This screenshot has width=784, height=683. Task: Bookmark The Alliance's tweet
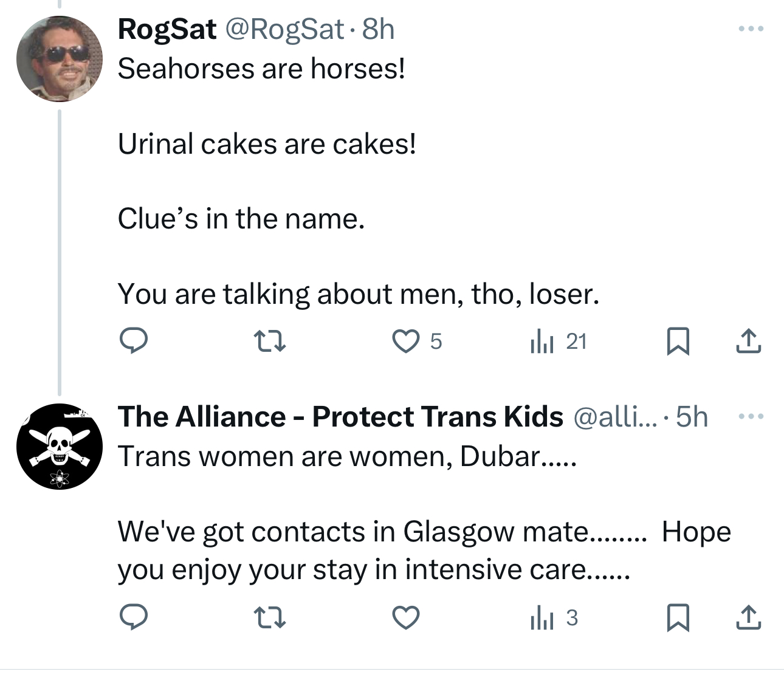click(678, 618)
